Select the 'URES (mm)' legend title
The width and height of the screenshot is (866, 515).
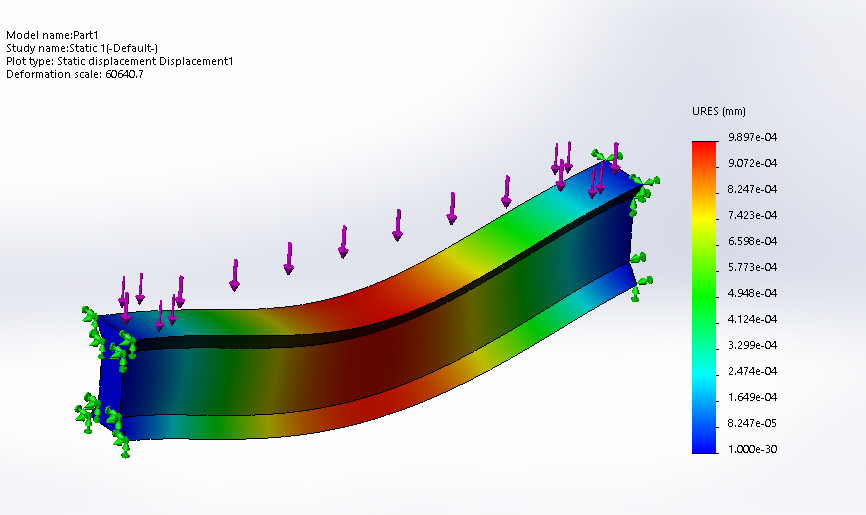coord(719,112)
